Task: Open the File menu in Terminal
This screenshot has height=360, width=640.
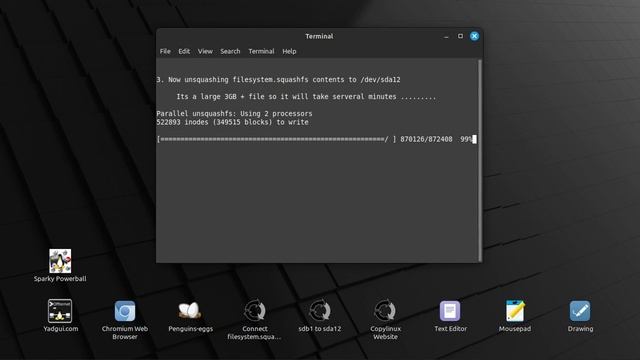Action: (165, 51)
